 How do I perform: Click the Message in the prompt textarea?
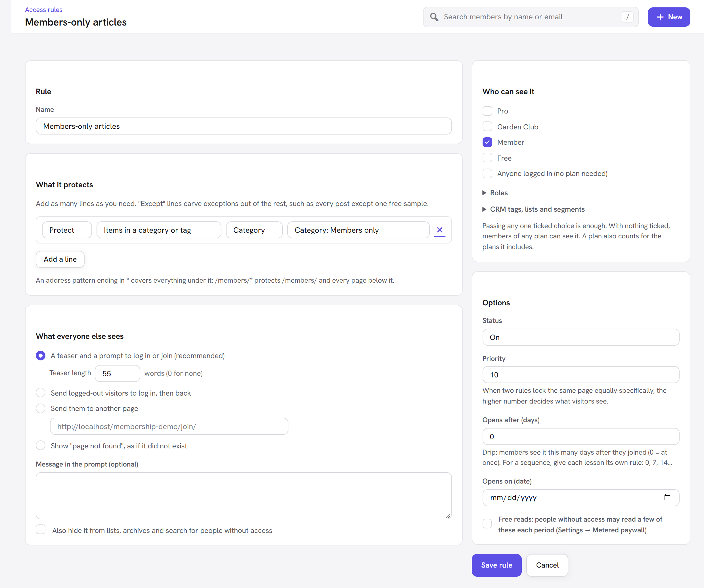(244, 496)
